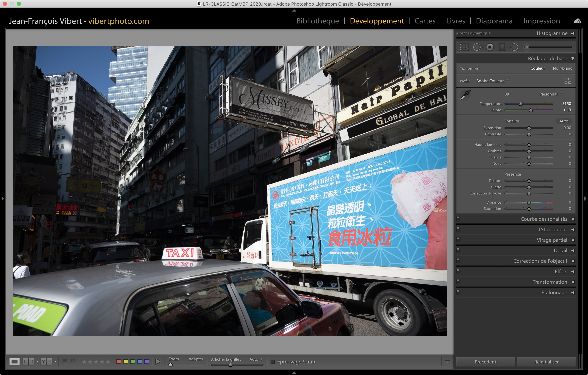
Task: Click the cloud sync status icon
Action: point(577,21)
